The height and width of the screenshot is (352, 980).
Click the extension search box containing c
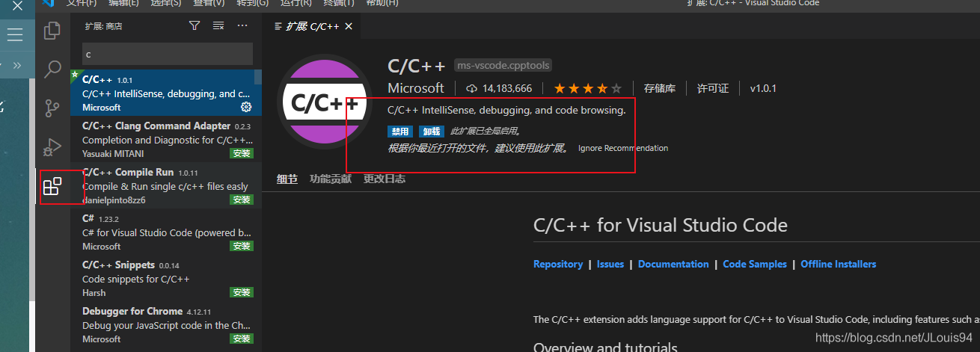click(x=168, y=54)
